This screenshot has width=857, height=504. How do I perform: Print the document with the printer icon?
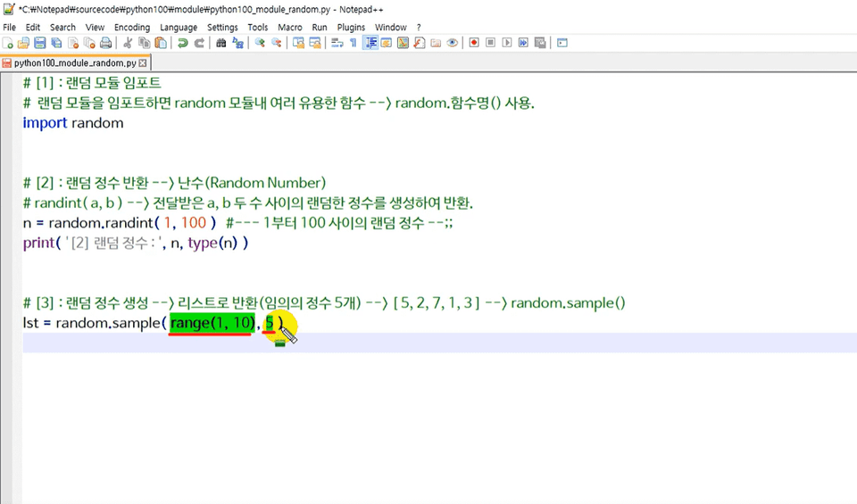[106, 43]
